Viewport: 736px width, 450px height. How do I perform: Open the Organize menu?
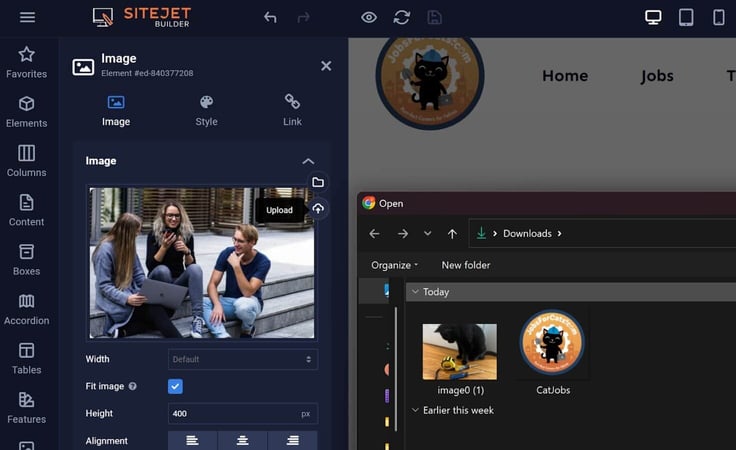click(x=394, y=265)
